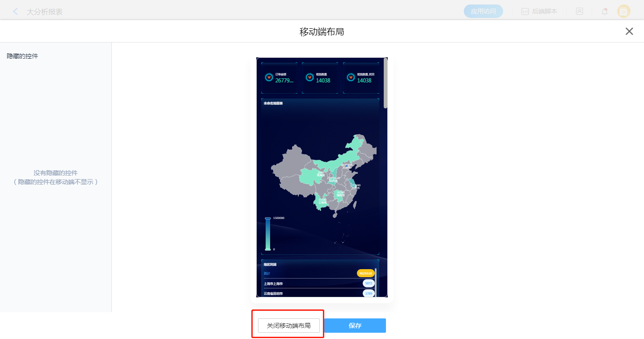644x339 pixels.
Task: Click the 销售数量_拷贝 indicator circle icon
Action: coord(351,77)
